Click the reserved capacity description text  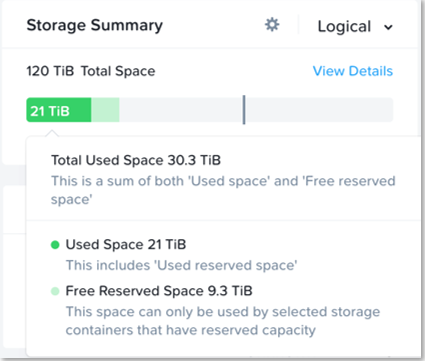click(223, 321)
